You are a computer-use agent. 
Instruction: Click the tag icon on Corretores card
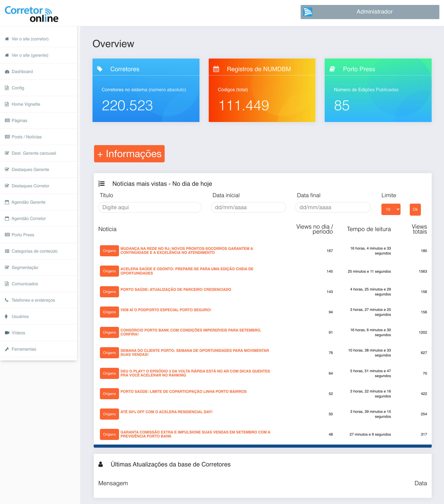pos(100,69)
